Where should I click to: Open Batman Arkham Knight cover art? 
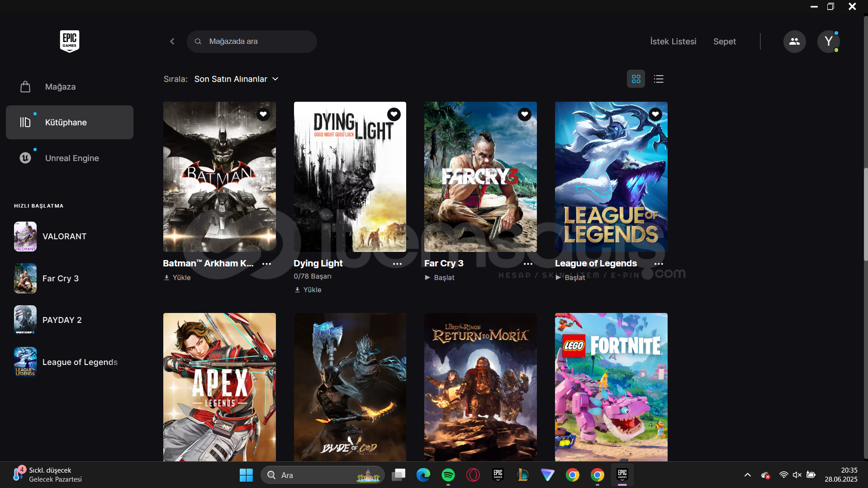click(x=219, y=177)
